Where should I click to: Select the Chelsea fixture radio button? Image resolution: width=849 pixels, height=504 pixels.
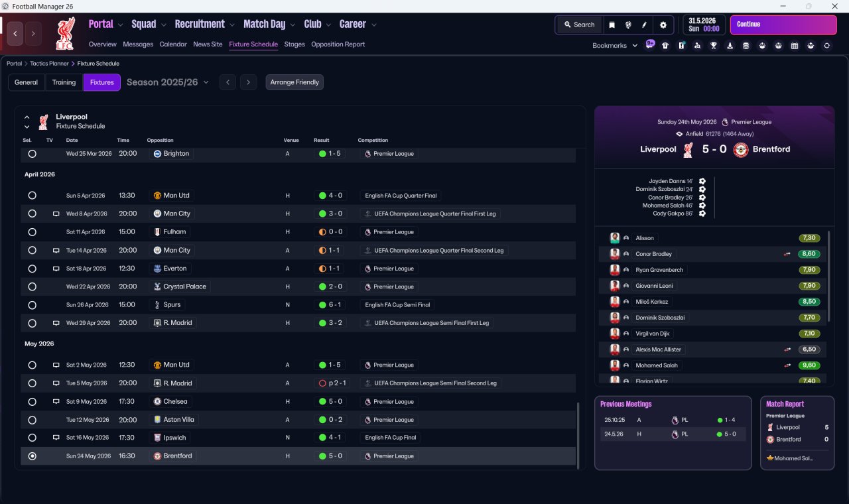pyautogui.click(x=32, y=402)
